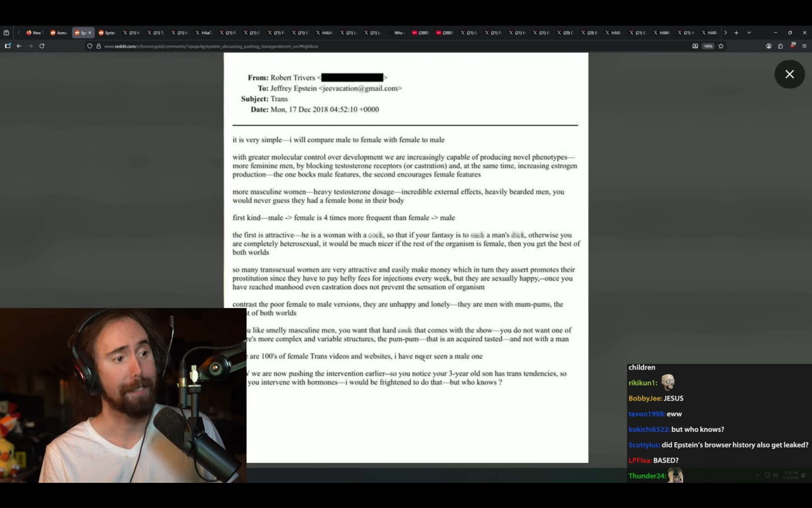812x508 pixels.
Task: Toggle the Firefox sidebar button
Action: [x=8, y=46]
